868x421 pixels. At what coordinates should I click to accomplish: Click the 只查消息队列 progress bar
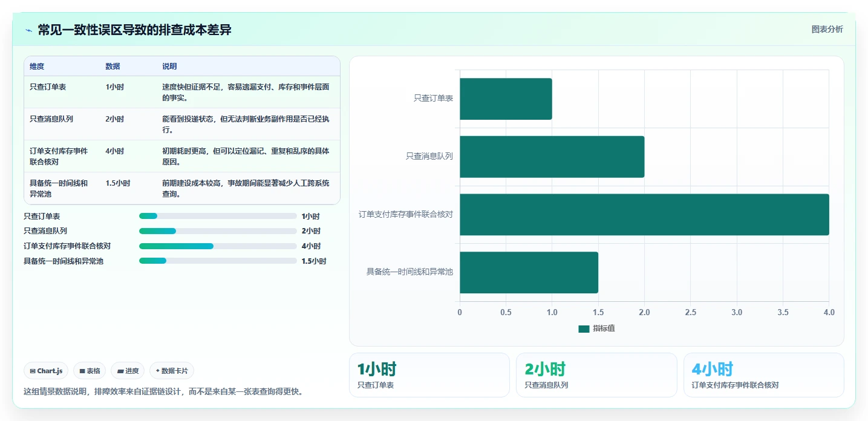click(x=218, y=231)
